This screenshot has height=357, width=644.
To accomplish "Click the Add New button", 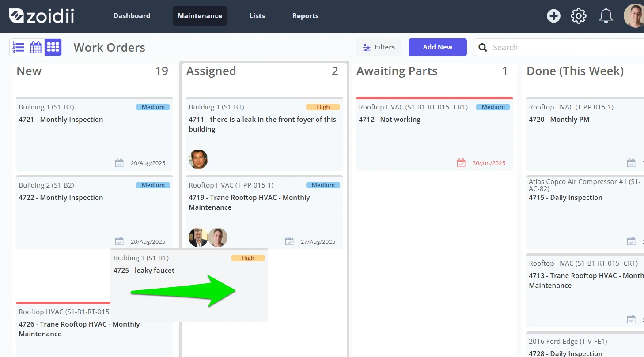I will [x=438, y=47].
